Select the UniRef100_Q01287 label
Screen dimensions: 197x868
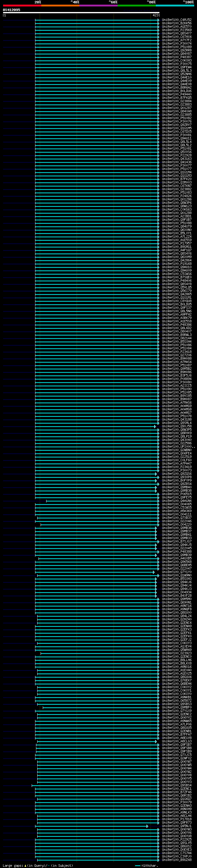pyautogui.click(x=176, y=108)
